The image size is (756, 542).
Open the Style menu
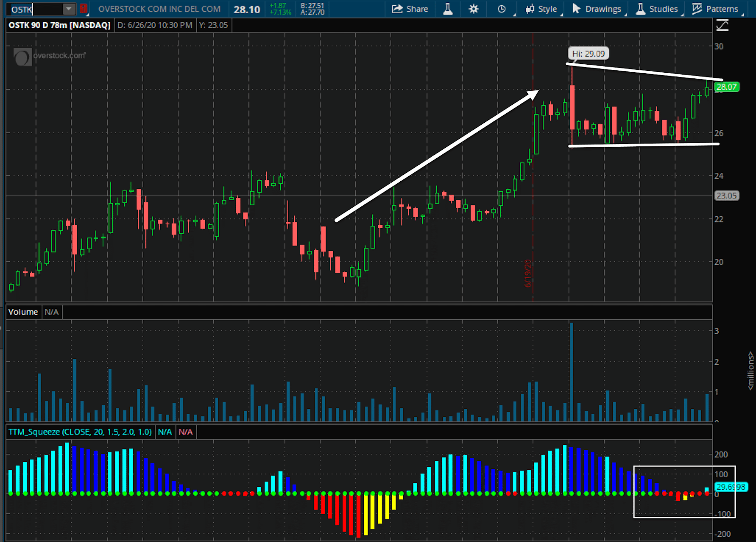(x=542, y=9)
